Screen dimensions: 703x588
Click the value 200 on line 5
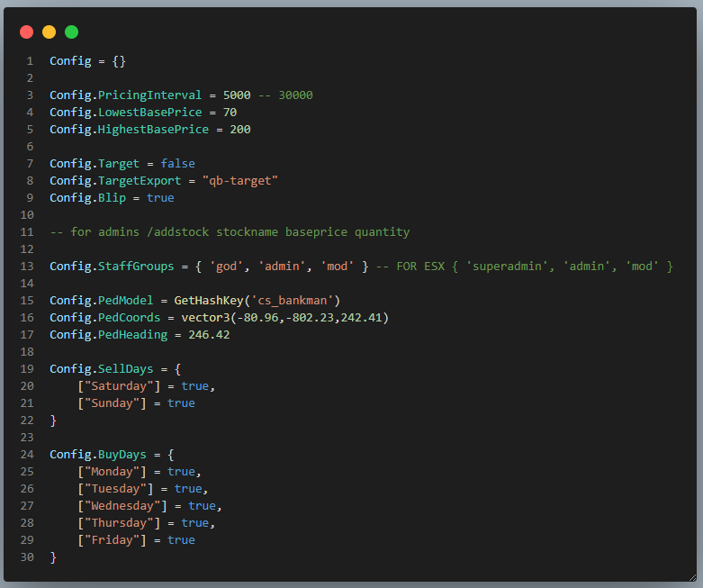[x=240, y=130]
